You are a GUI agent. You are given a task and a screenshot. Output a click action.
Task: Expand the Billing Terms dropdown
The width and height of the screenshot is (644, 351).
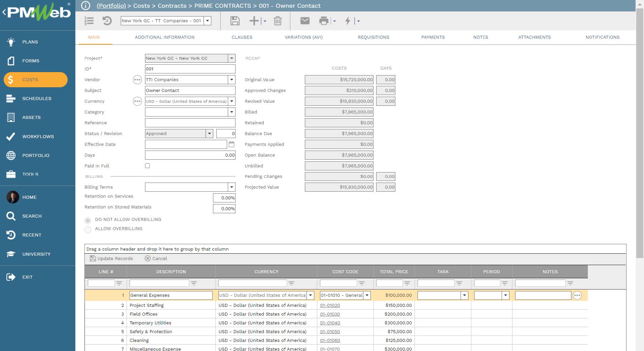(231, 187)
